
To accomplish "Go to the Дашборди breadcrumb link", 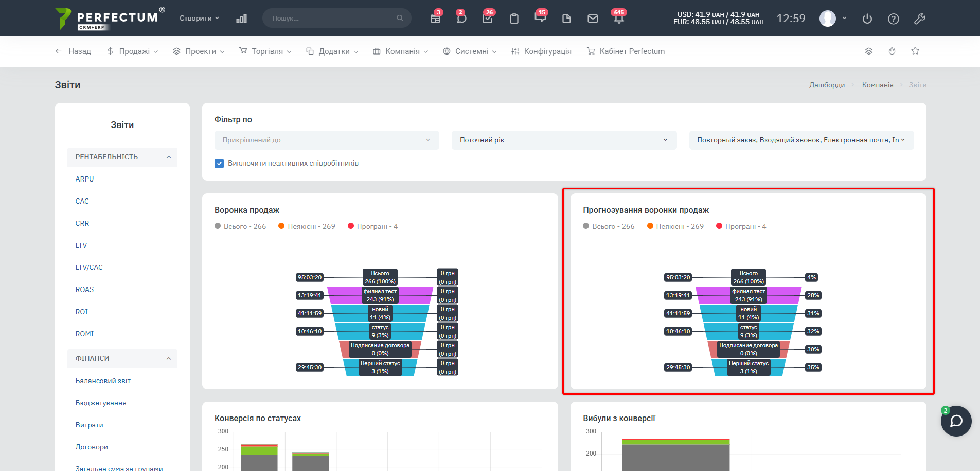I will (x=827, y=85).
